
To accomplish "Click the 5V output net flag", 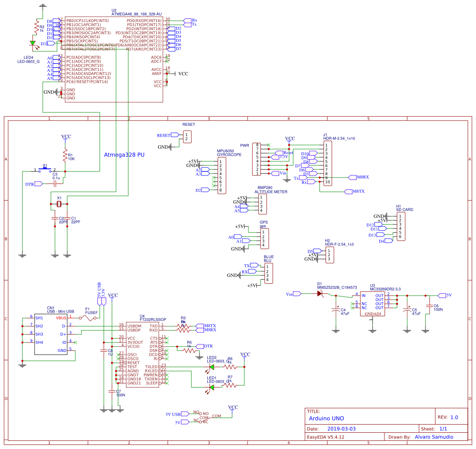I will pyautogui.click(x=442, y=296).
